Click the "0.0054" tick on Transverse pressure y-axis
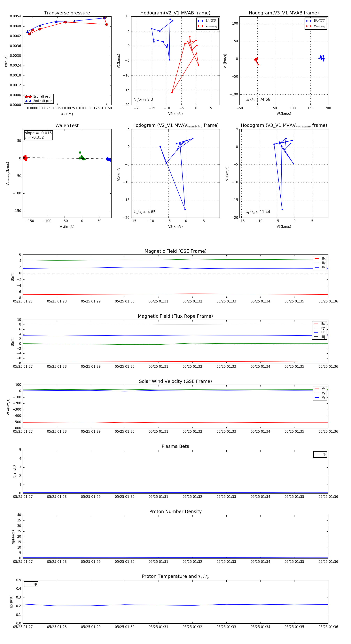The height and width of the screenshot is (644, 351). (x=15, y=16)
